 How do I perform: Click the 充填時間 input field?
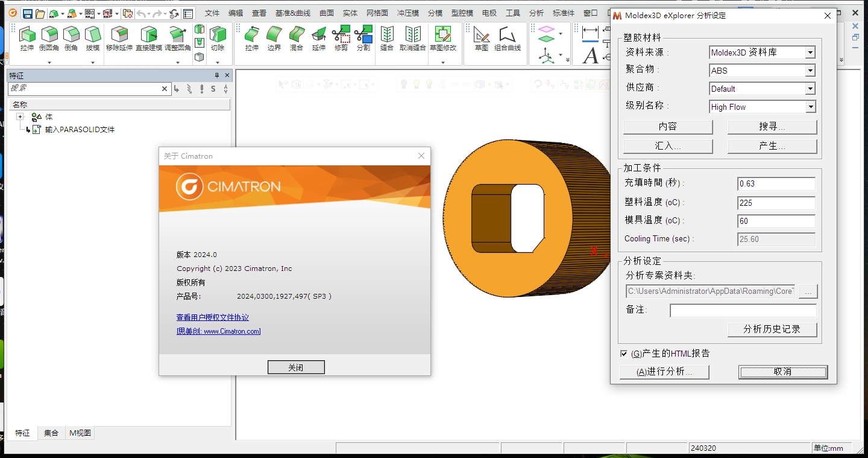[x=776, y=184]
